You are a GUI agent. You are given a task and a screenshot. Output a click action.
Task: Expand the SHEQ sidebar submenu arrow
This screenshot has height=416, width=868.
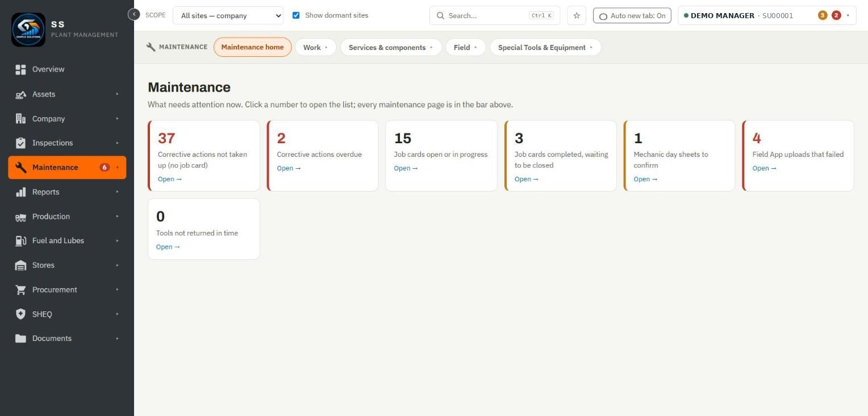[118, 314]
